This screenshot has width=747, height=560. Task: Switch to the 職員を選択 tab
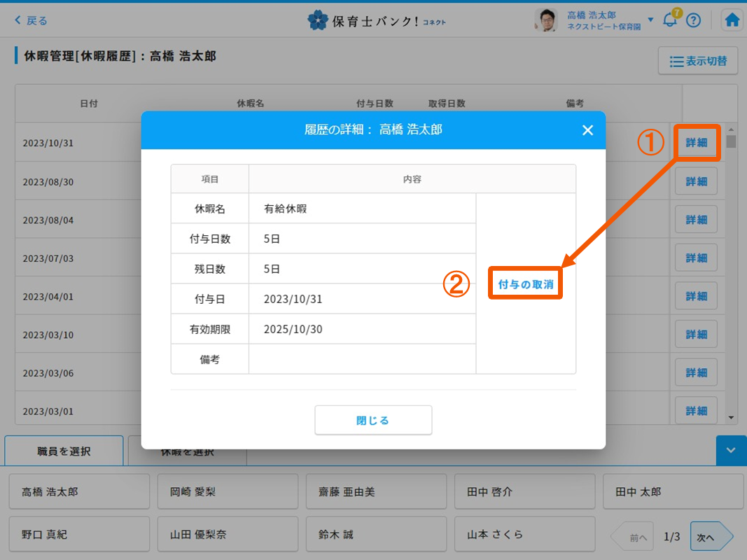[x=64, y=451]
